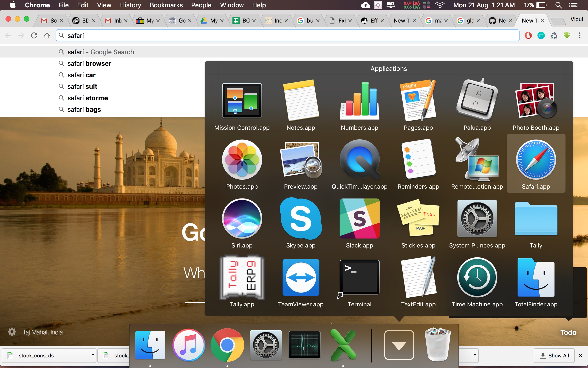Open Slack.app
588x368 pixels.
point(360,218)
